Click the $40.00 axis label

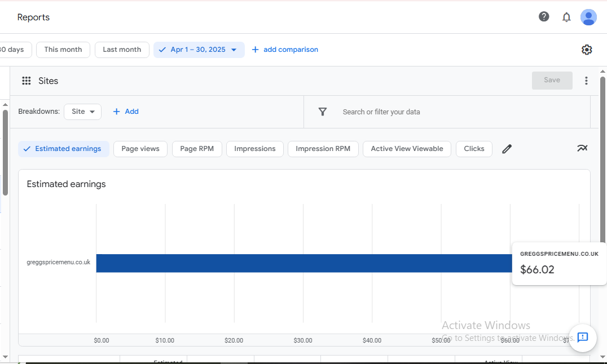pyautogui.click(x=372, y=340)
